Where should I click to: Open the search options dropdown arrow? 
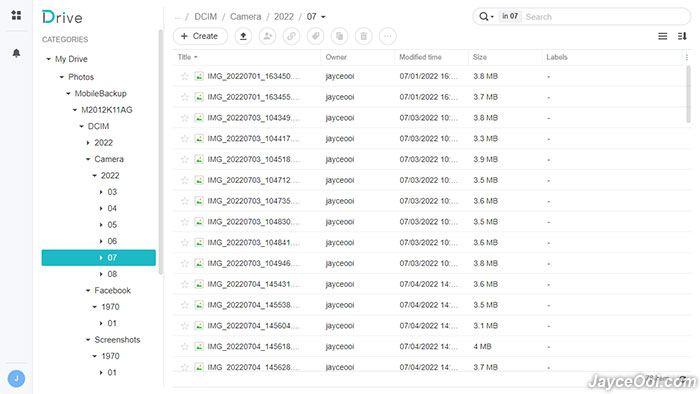[492, 17]
